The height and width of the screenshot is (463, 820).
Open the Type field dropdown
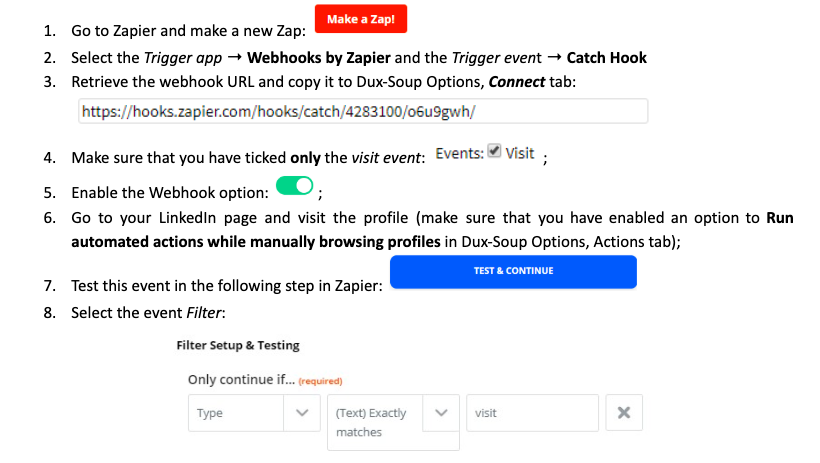click(254, 413)
